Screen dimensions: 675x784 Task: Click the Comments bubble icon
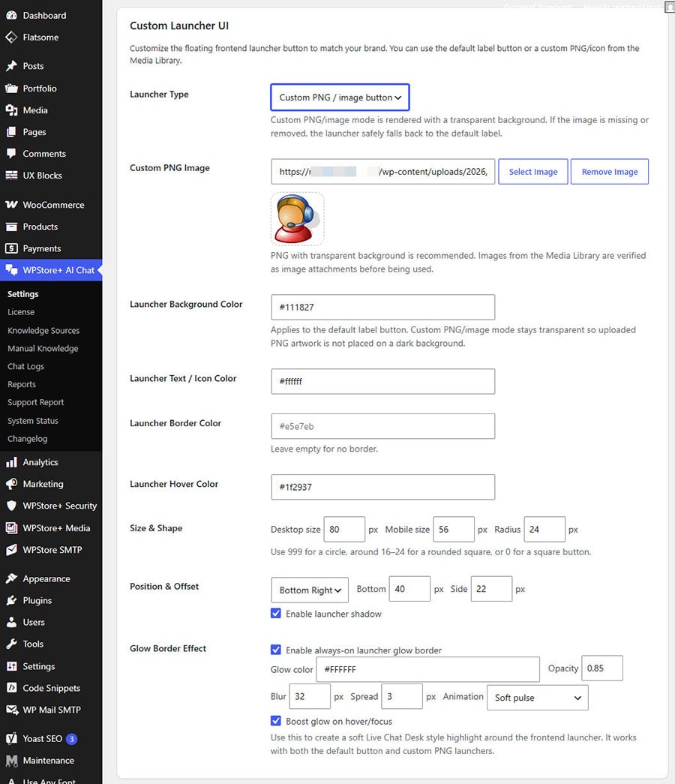[11, 154]
